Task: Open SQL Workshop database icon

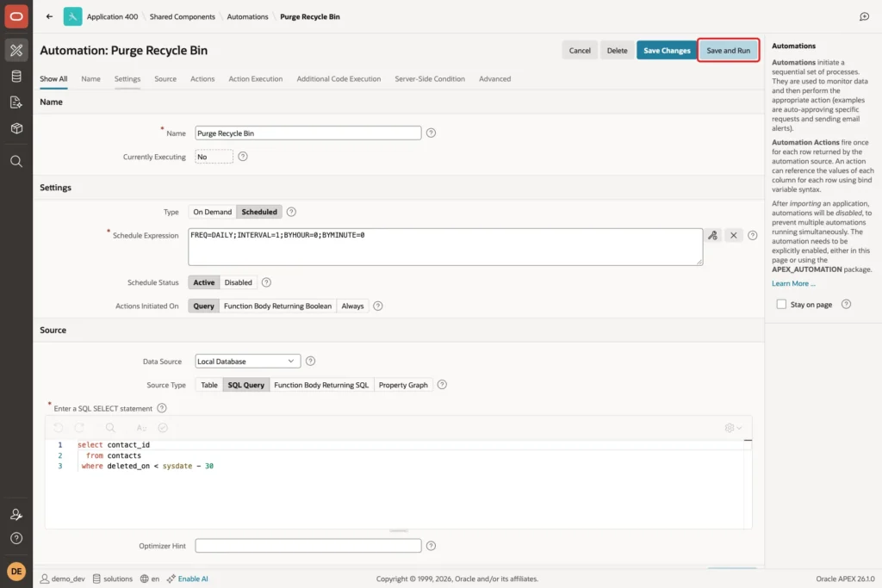Action: click(x=16, y=76)
